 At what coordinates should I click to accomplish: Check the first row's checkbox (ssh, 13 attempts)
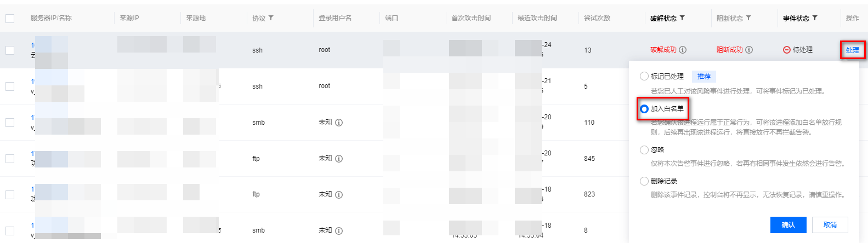click(x=10, y=50)
